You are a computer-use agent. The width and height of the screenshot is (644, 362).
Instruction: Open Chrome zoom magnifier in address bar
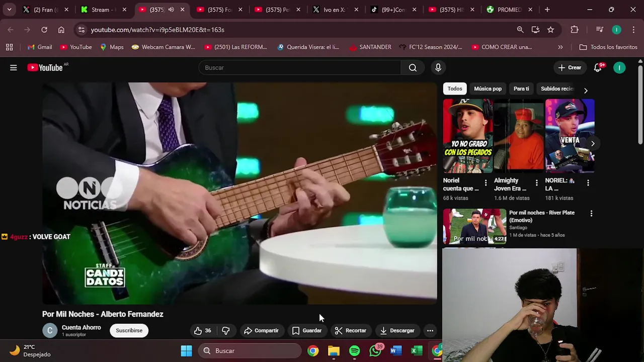point(520,30)
